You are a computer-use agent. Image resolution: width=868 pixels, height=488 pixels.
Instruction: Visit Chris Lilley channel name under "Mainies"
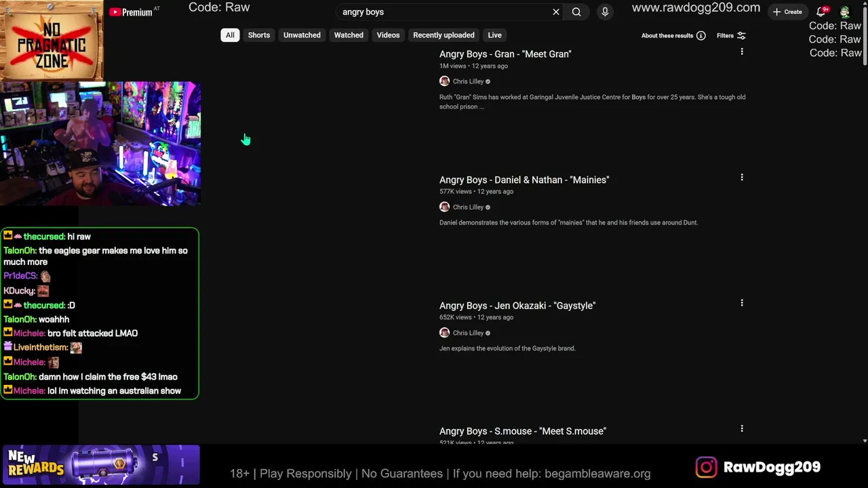click(468, 207)
